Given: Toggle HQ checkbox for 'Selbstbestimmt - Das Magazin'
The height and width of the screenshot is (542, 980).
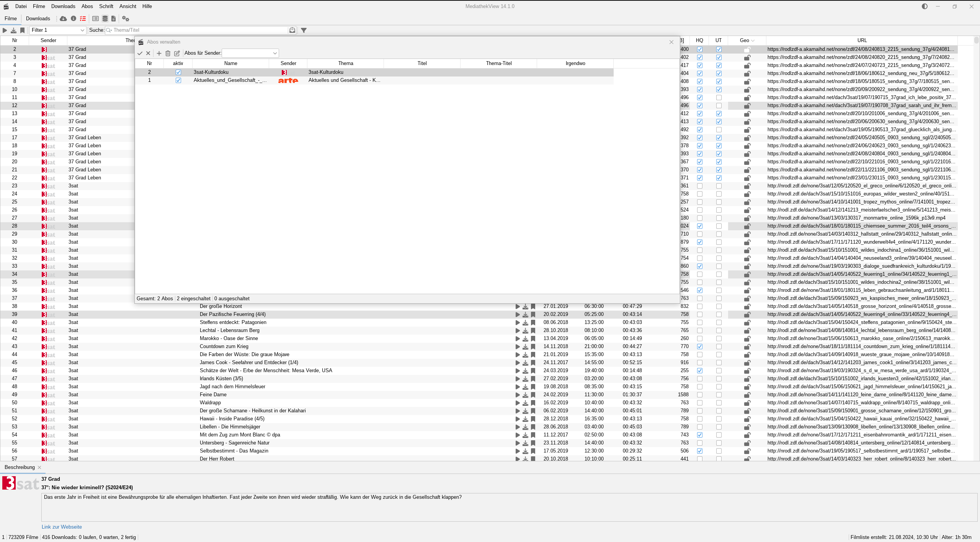Looking at the screenshot, I should coord(700,451).
